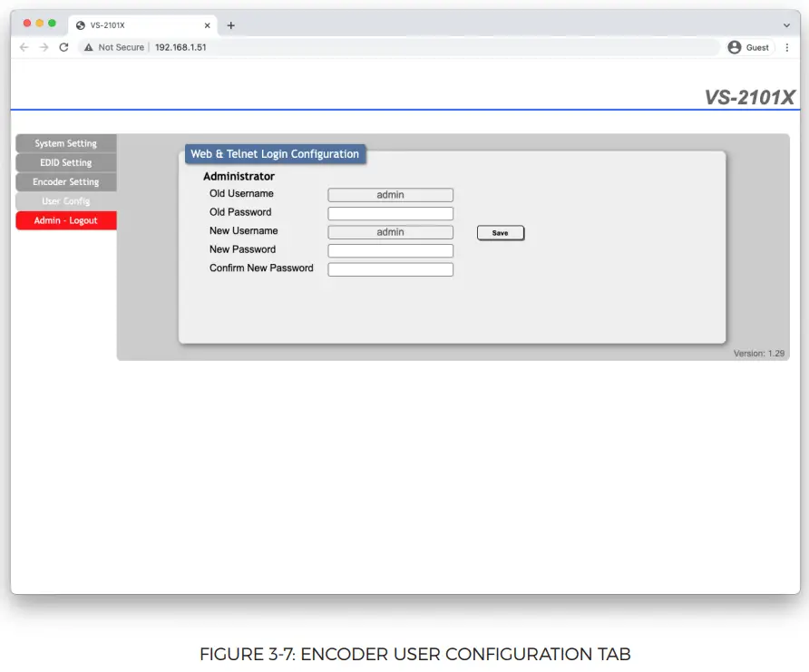Go back with the browser back arrow
The height and width of the screenshot is (672, 809).
(x=24, y=47)
